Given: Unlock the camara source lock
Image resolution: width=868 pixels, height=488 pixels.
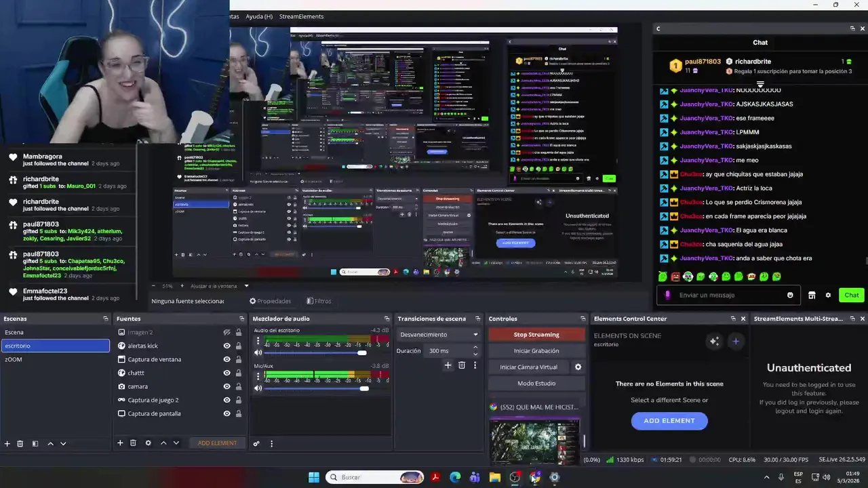Looking at the screenshot, I should [x=239, y=386].
